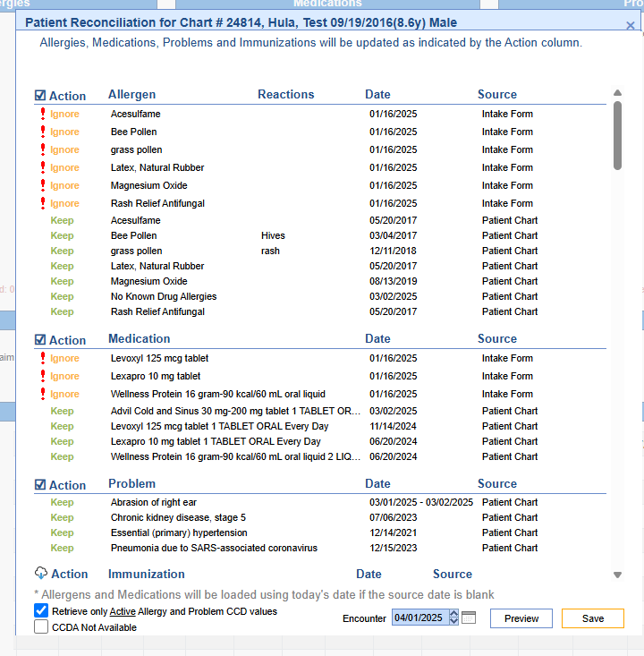Click Ignore for Intake Form Rash Relief Antifungal
The height and width of the screenshot is (656, 644).
(x=64, y=203)
